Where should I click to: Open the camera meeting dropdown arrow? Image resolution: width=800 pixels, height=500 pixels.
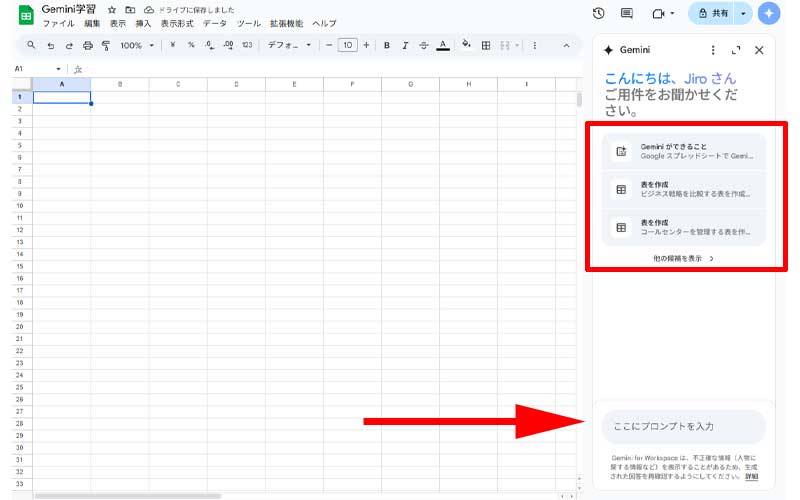pyautogui.click(x=672, y=14)
